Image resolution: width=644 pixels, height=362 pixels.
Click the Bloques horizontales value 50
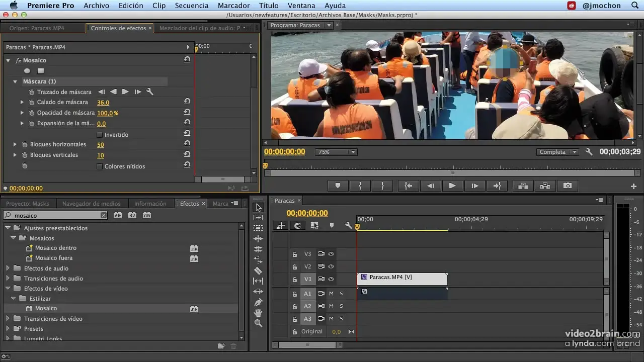point(101,145)
